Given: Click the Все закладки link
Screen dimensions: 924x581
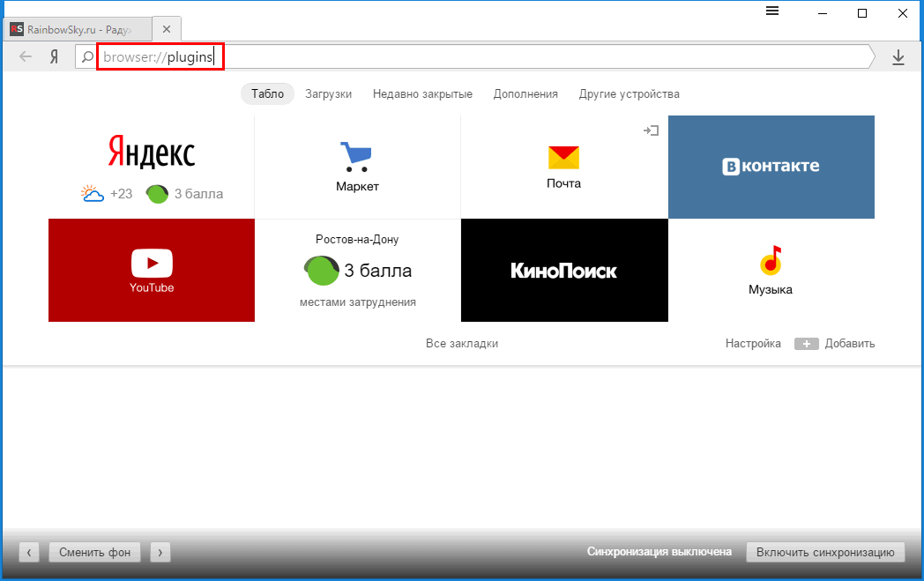Looking at the screenshot, I should [462, 344].
